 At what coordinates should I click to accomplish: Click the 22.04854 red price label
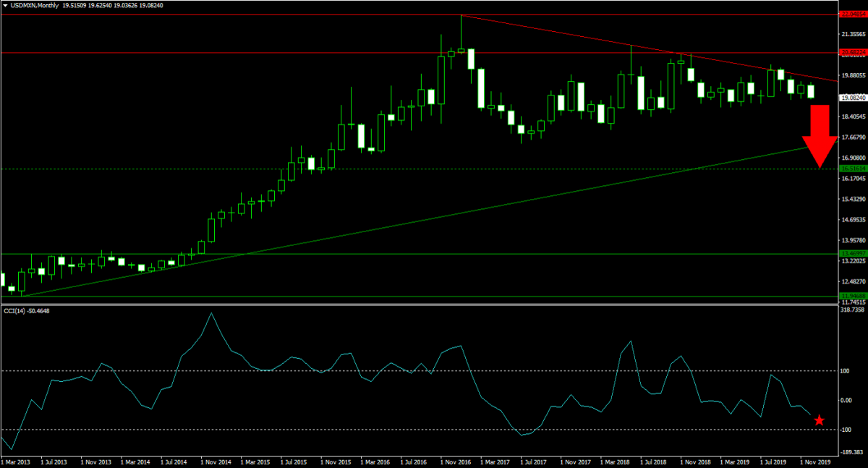coord(852,14)
